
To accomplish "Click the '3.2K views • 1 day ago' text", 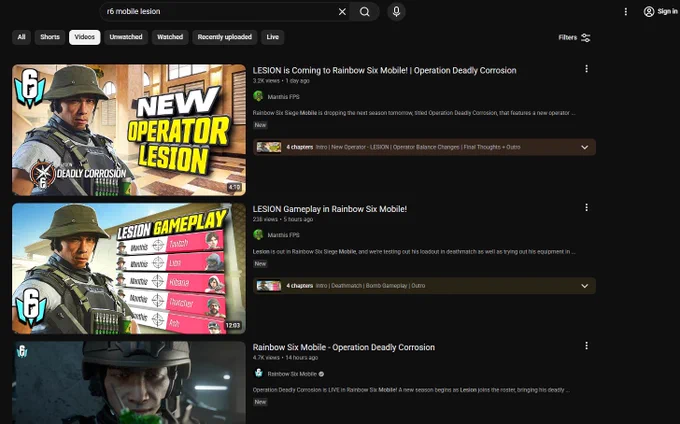I will 281,81.
